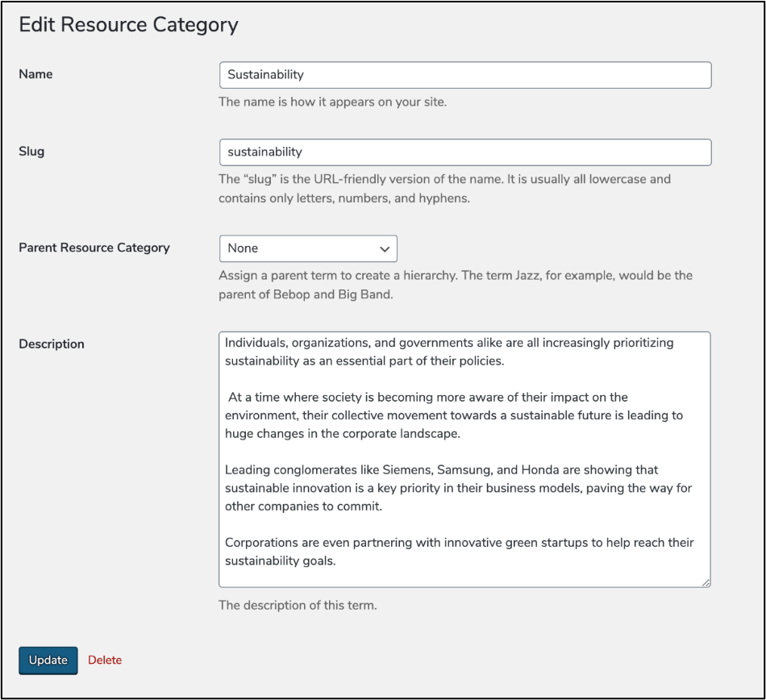
Task: Click the Name input field containing Sustainability
Action: pyautogui.click(x=464, y=75)
